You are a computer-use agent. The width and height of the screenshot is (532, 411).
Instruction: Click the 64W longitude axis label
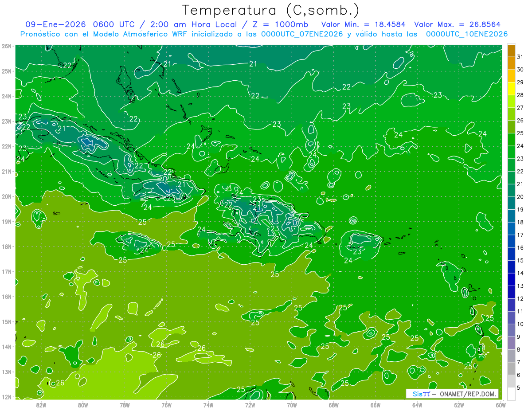(417, 405)
